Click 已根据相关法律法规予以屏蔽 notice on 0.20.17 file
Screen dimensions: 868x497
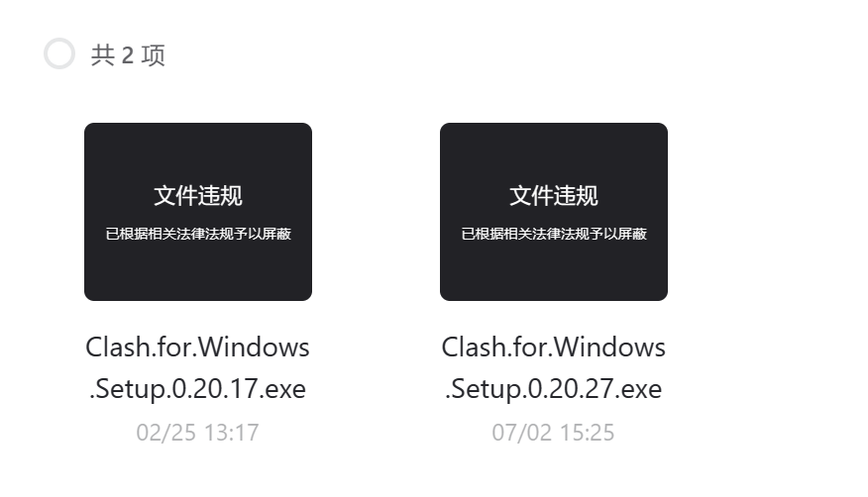[x=198, y=234]
